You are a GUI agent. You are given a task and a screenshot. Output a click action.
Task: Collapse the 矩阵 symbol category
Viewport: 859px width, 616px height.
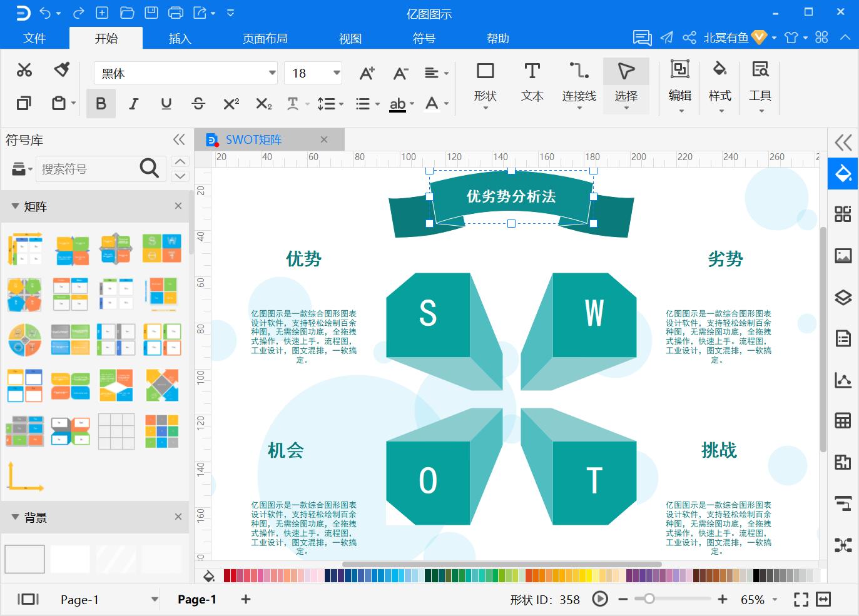16,206
